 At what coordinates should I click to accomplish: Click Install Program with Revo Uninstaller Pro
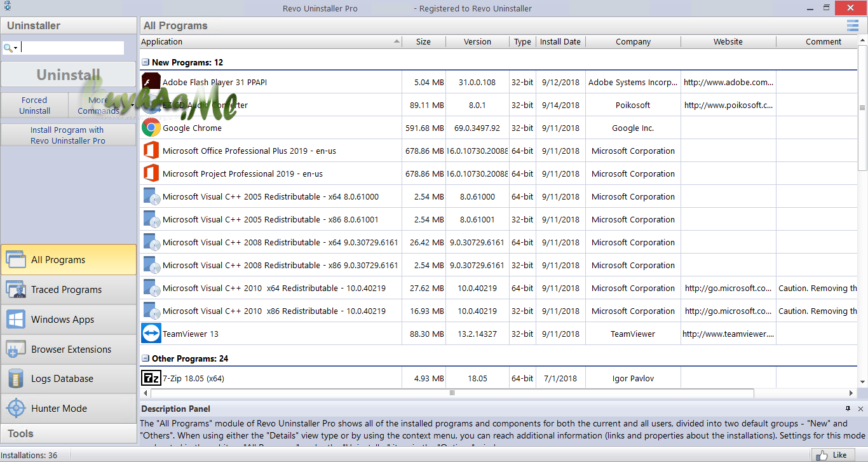[x=69, y=135]
